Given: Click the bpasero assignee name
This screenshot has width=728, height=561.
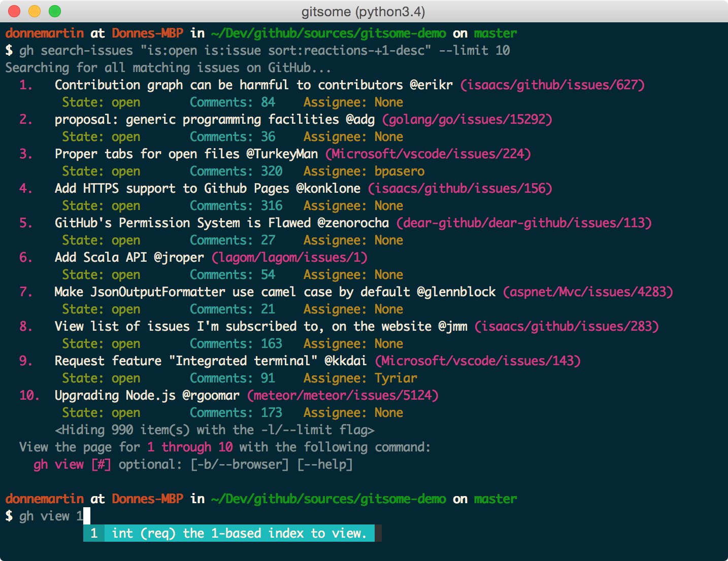Looking at the screenshot, I should pos(400,171).
